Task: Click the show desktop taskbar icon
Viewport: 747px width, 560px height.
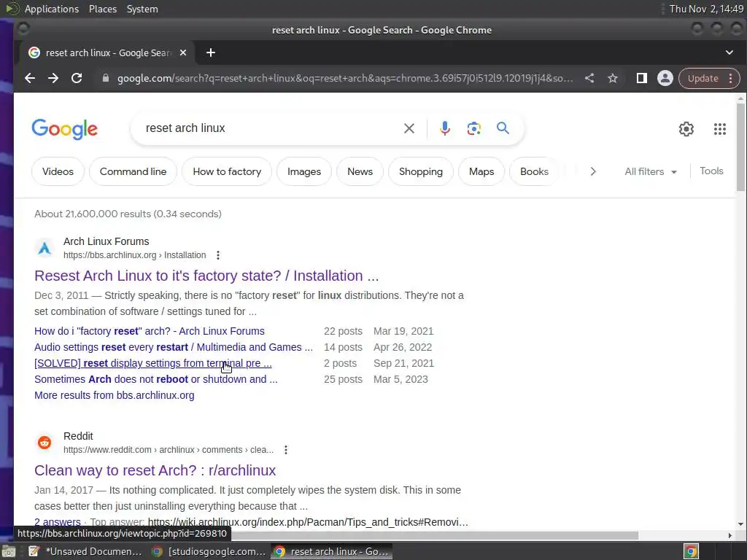Action: pyautogui.click(x=8, y=551)
